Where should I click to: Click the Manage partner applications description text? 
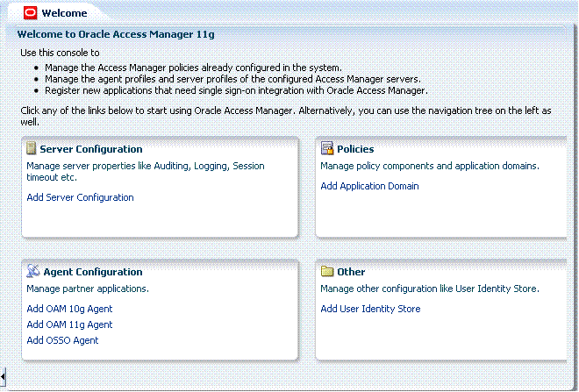click(88, 289)
